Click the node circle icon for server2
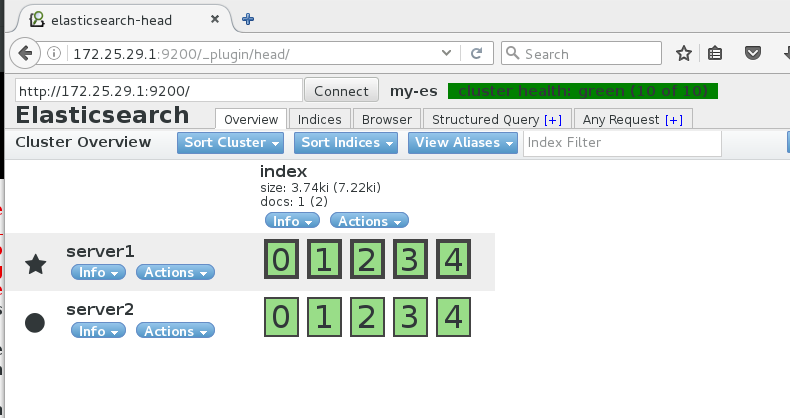Viewport: 790px width, 418px height. click(35, 323)
